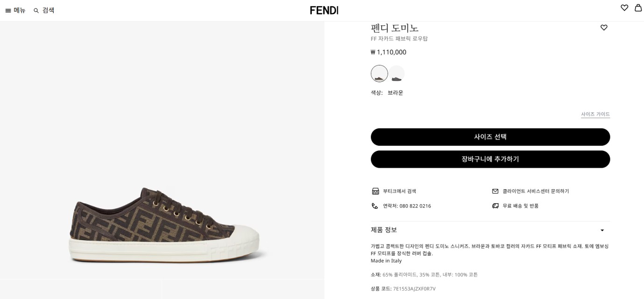This screenshot has height=299, width=644.
Task: Click the hamburger icon beside 메뉴
Action: coord(8,10)
